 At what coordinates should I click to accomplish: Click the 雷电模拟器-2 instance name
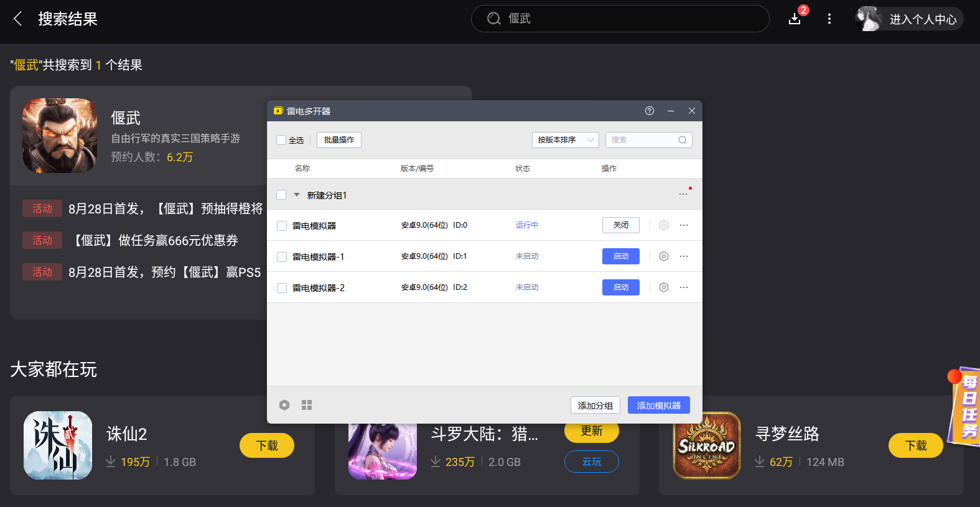318,288
